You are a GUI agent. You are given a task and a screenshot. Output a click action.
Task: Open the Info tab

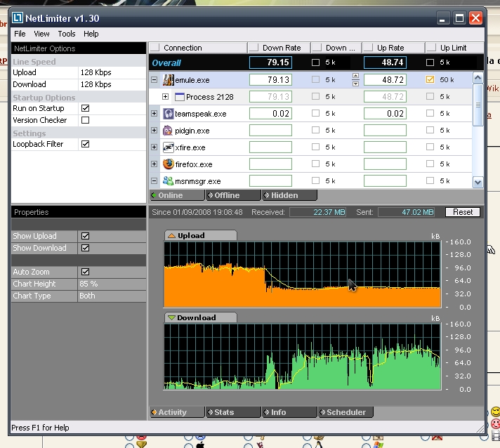click(x=289, y=412)
